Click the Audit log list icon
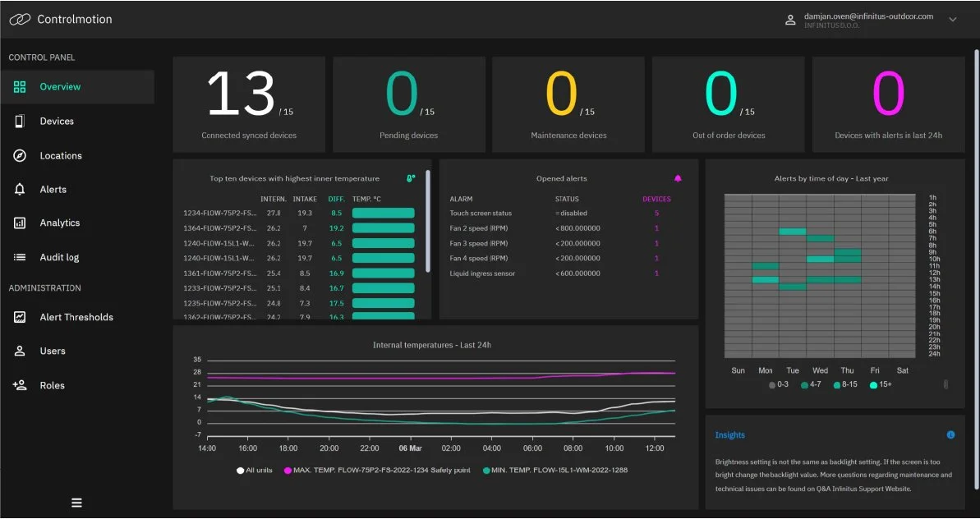980x519 pixels. 20,257
